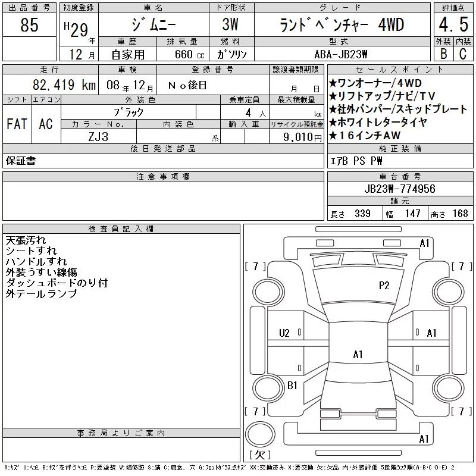
Task: Click the mileage value 82,419 km
Action: click(64, 85)
